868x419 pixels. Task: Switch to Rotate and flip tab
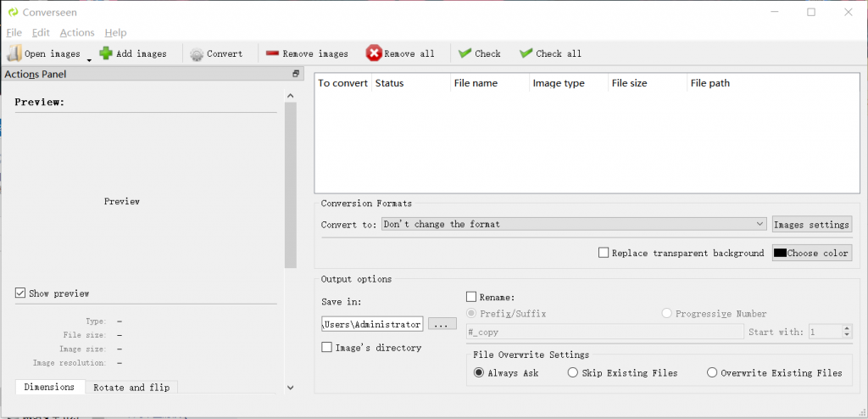click(x=131, y=388)
